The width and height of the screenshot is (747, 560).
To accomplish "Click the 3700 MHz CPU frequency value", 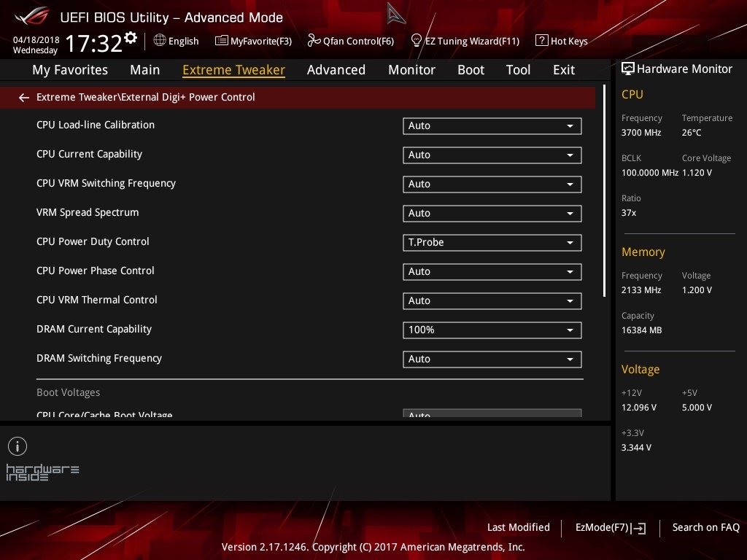I will [641, 133].
